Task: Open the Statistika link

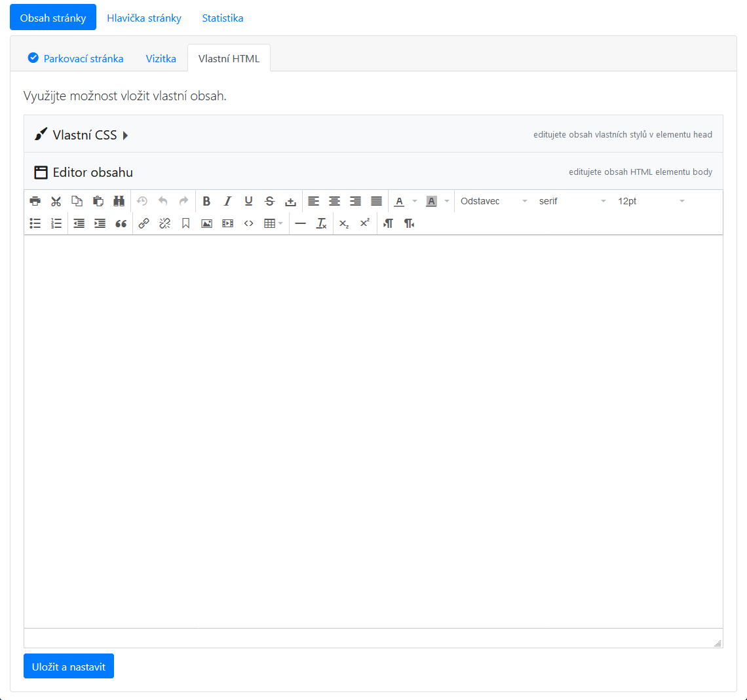Action: click(x=223, y=18)
